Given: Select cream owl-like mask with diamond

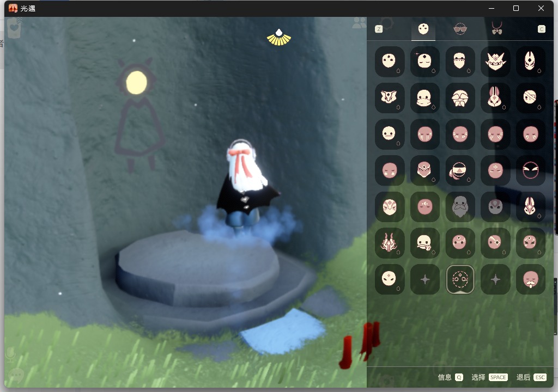Looking at the screenshot, I should (x=390, y=207).
